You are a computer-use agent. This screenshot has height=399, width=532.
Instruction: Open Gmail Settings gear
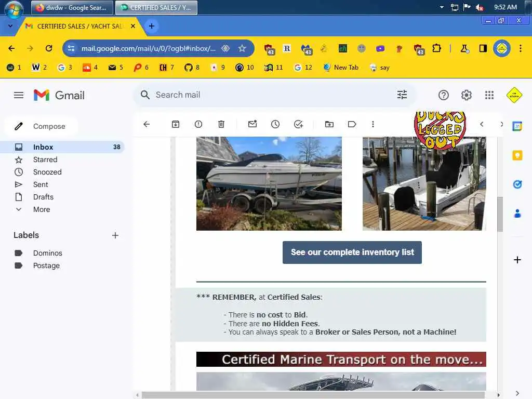pos(467,96)
